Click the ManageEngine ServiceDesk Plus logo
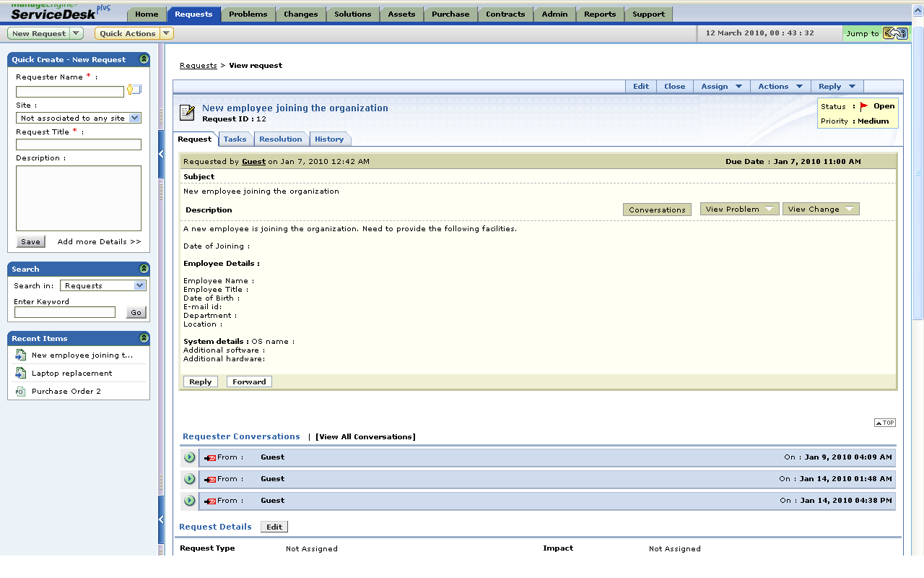 (x=61, y=12)
